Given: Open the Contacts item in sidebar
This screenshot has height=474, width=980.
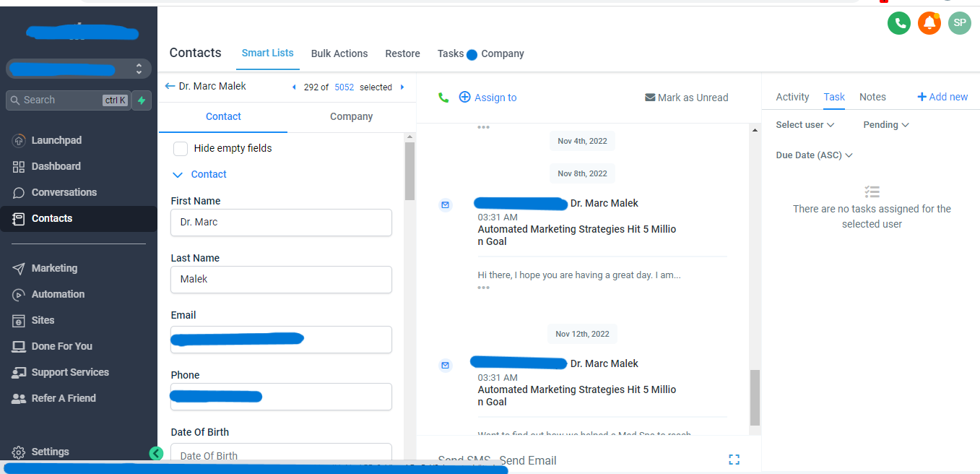Looking at the screenshot, I should (x=79, y=218).
